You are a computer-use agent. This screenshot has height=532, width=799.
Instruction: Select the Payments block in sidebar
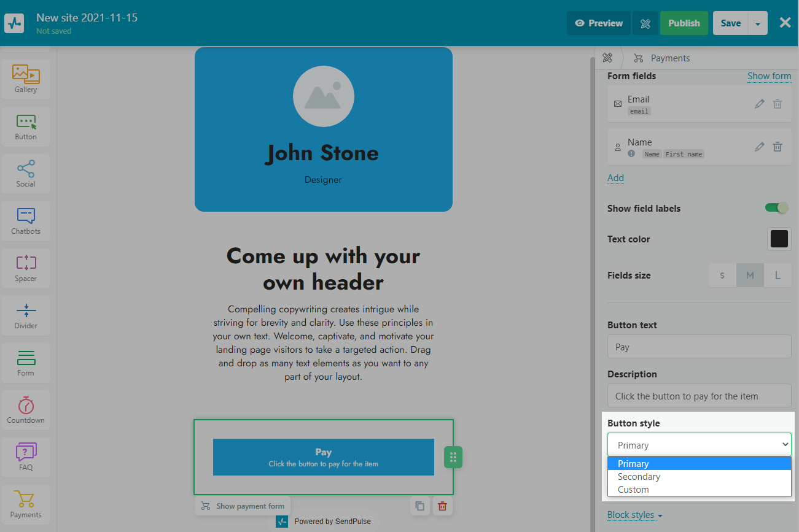[26, 504]
